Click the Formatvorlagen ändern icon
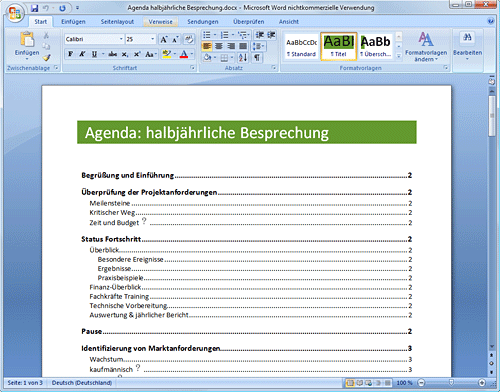 point(426,39)
